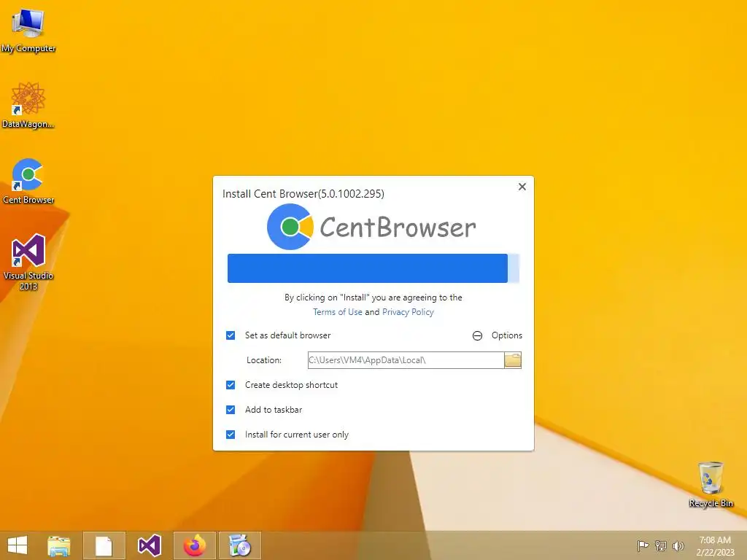Open network status tray icon

point(661,545)
